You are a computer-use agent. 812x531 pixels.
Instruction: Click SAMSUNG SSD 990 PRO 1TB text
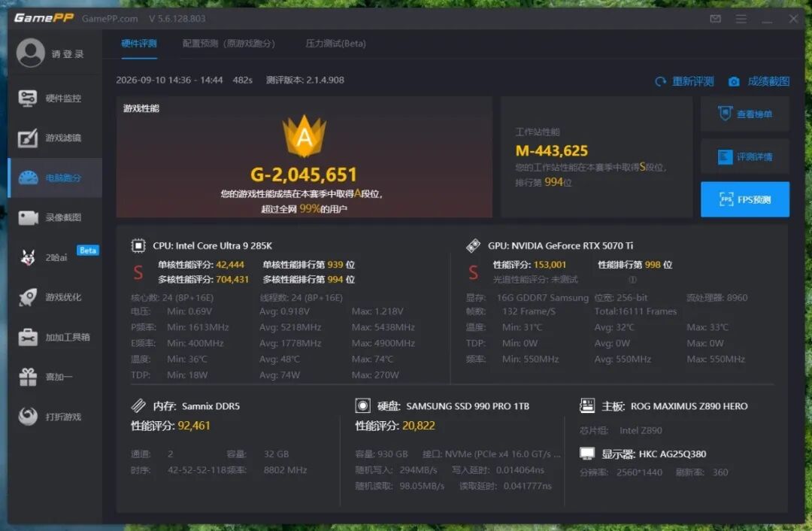tap(468, 406)
